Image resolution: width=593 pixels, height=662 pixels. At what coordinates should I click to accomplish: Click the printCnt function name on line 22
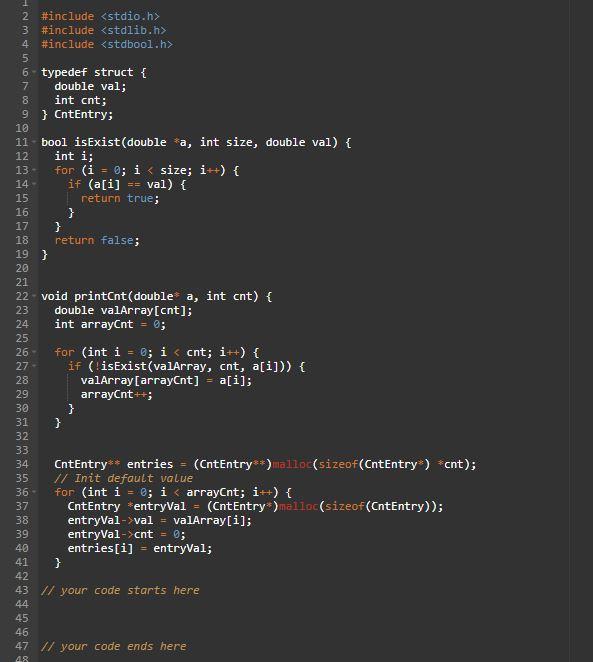click(x=100, y=296)
